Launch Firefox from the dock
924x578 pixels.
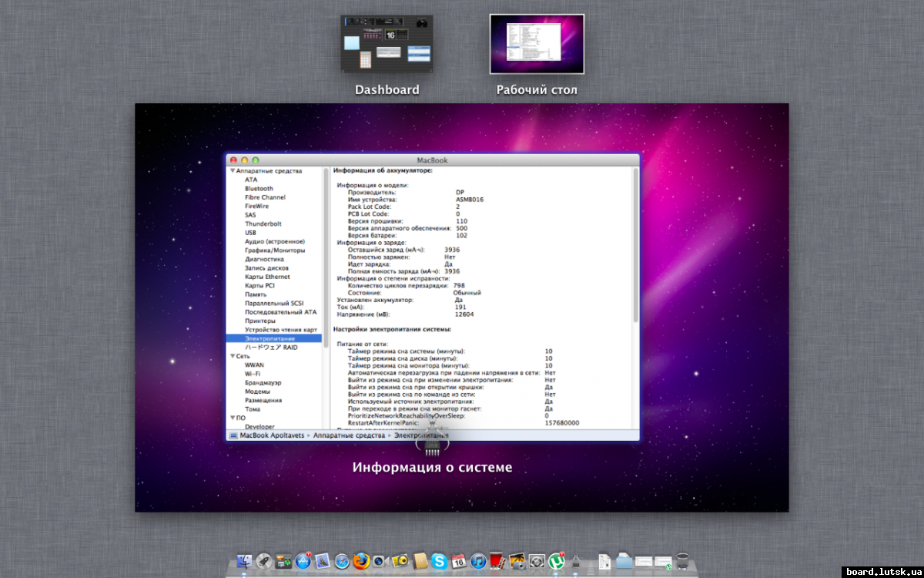[361, 562]
